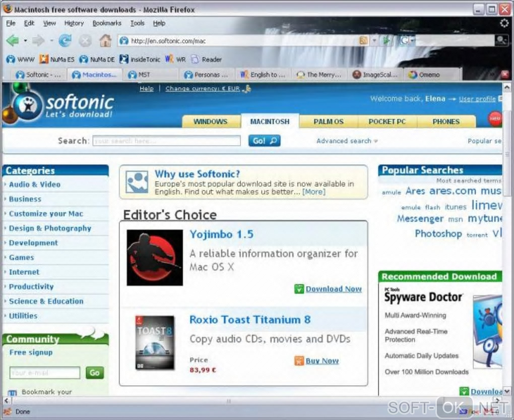Switch to the Omemo tab
The width and height of the screenshot is (514, 420).
(431, 75)
